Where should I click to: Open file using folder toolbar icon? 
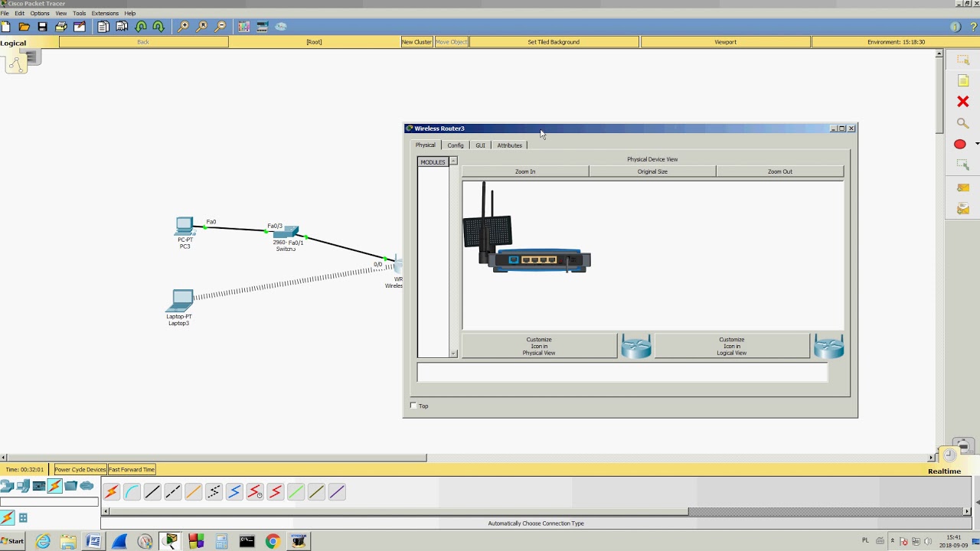coord(24,27)
